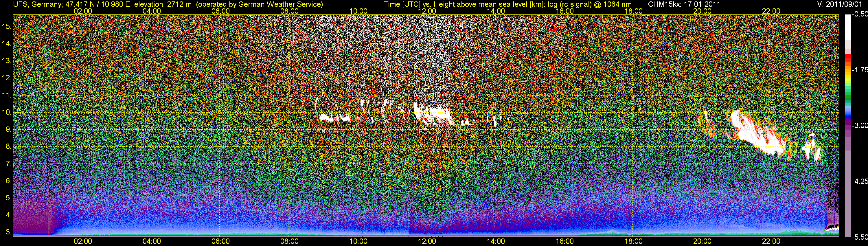This screenshot has height=246, width=868.
Task: Click the 14:00 label on the top time axis
Action: click(496, 11)
